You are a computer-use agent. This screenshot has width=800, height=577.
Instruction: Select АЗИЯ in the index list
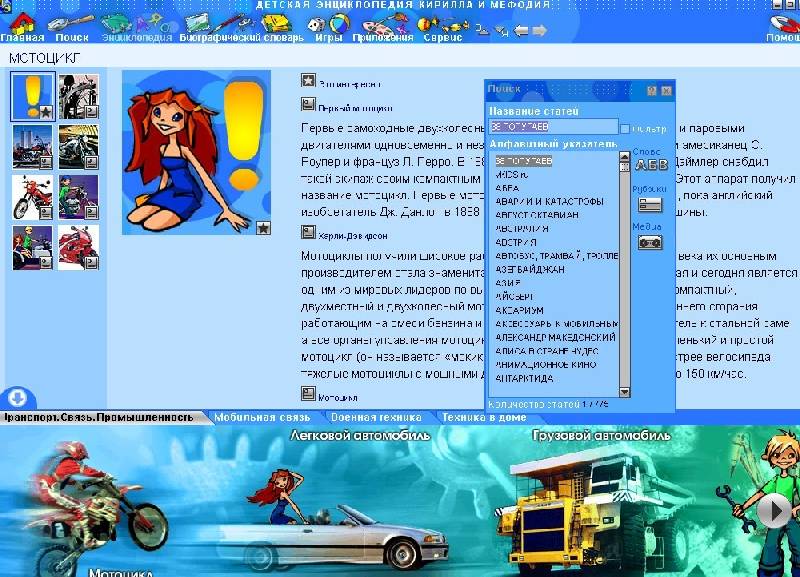pos(508,283)
